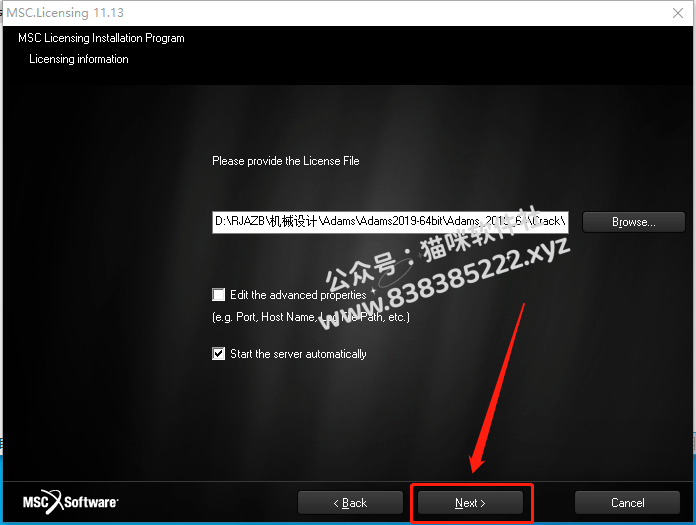Browse for the license file
The width and height of the screenshot is (696, 525).
tap(633, 222)
